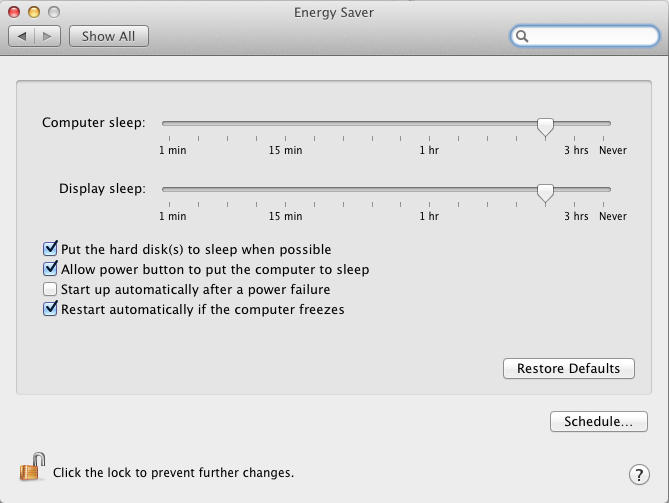Image resolution: width=669 pixels, height=503 pixels.
Task: Minimize the window with the yellow button
Action: (x=34, y=12)
